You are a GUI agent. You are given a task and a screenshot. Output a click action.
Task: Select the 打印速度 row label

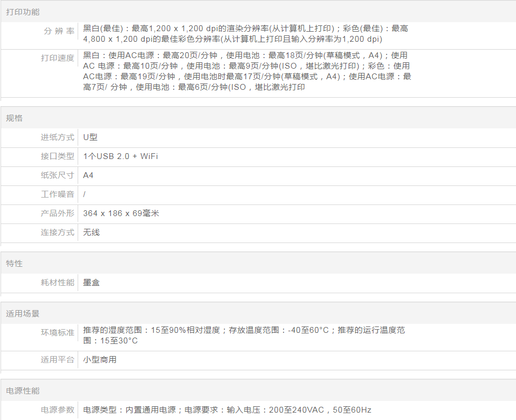[x=58, y=58]
